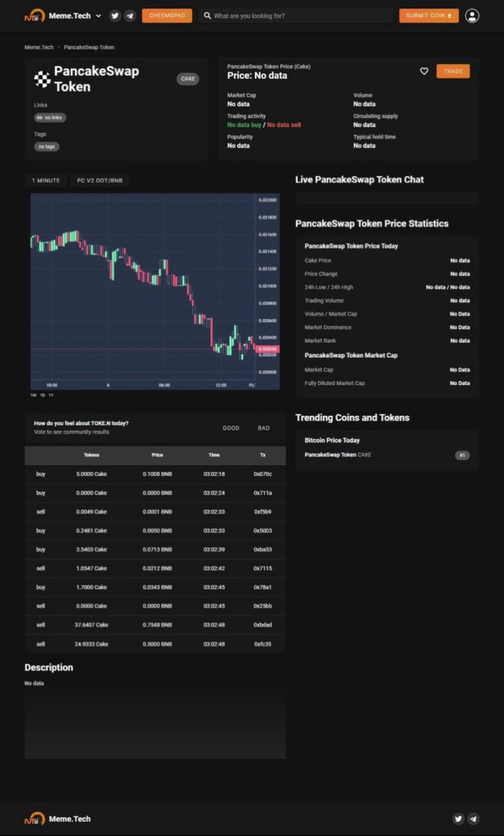Click the '5.0000 Cake' token amount

(91, 474)
